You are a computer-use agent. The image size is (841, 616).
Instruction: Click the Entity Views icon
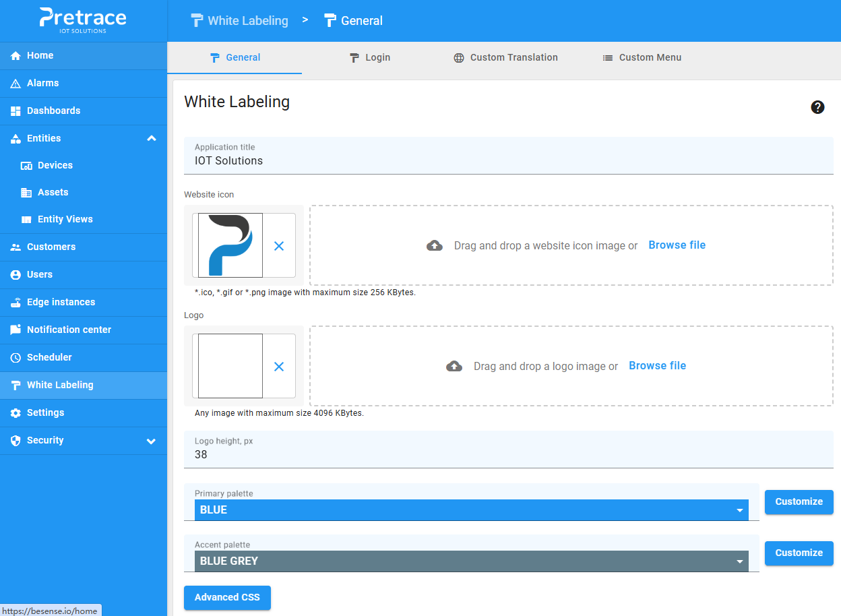27,220
